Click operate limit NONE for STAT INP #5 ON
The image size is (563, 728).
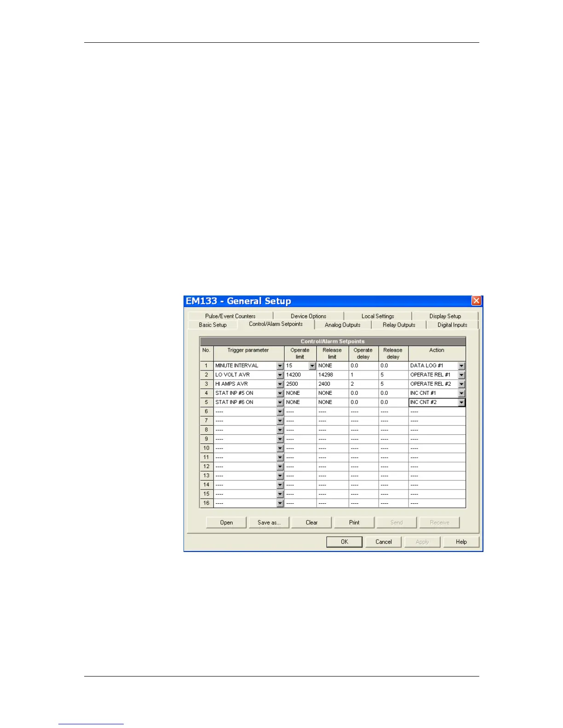point(300,393)
